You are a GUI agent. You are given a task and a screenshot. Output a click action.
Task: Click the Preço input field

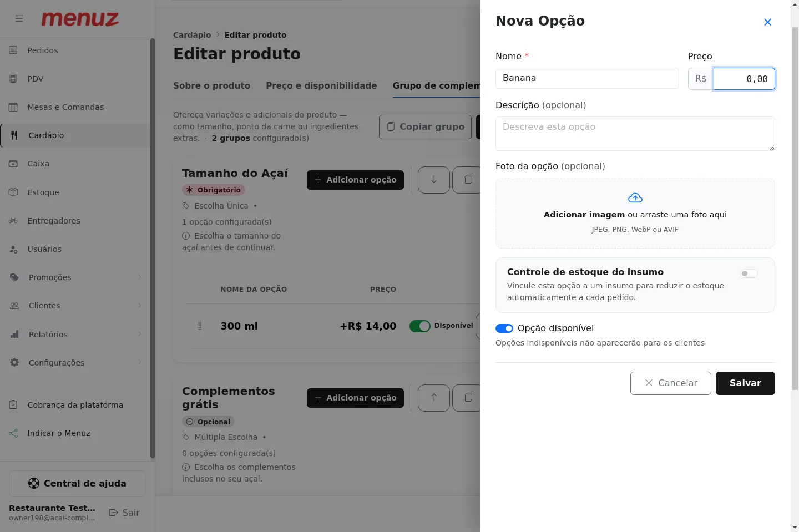tap(744, 79)
